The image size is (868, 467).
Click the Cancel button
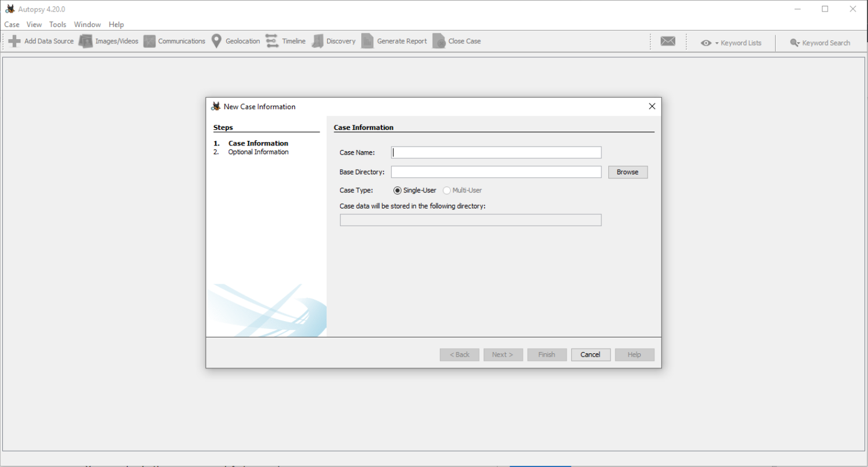pos(590,354)
